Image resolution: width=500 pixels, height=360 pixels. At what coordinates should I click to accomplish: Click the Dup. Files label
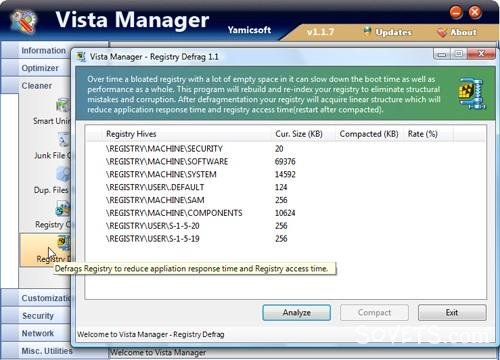pos(51,190)
